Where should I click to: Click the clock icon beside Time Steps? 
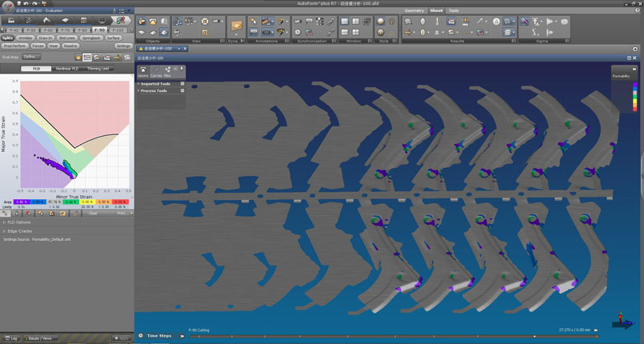click(141, 335)
